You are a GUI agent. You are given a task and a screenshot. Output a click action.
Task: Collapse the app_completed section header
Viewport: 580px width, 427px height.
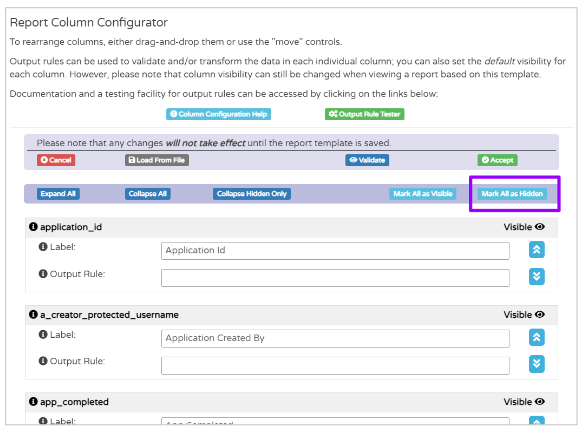[291, 402]
